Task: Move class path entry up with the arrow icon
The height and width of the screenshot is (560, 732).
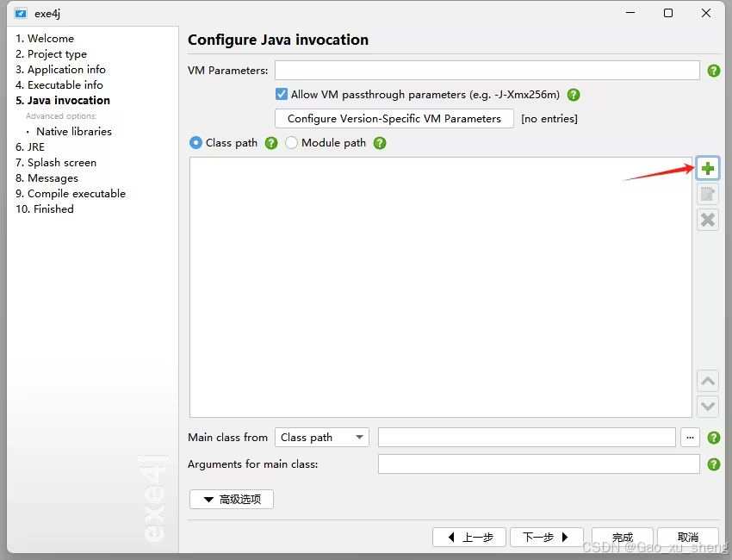Action: tap(708, 381)
